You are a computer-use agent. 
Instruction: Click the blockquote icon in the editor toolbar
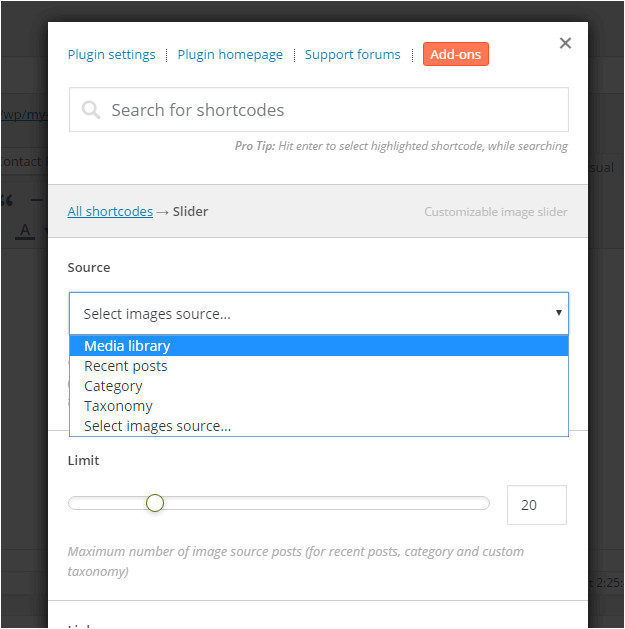(x=8, y=200)
